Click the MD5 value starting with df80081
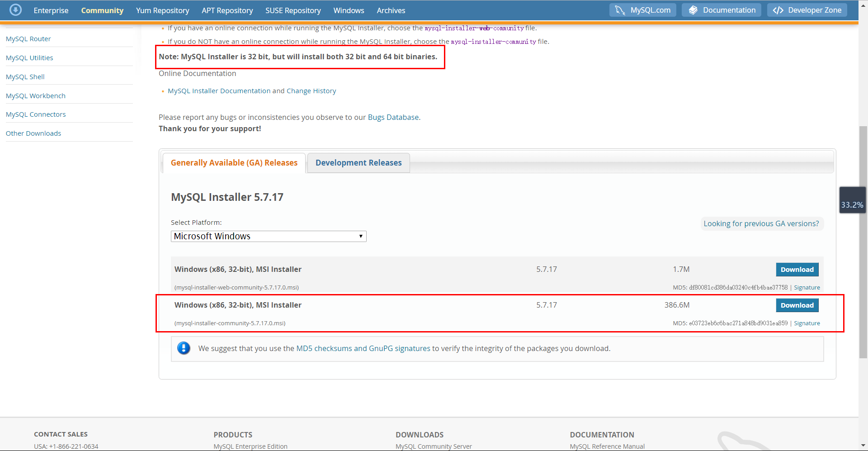This screenshot has height=451, width=868. pyautogui.click(x=738, y=288)
